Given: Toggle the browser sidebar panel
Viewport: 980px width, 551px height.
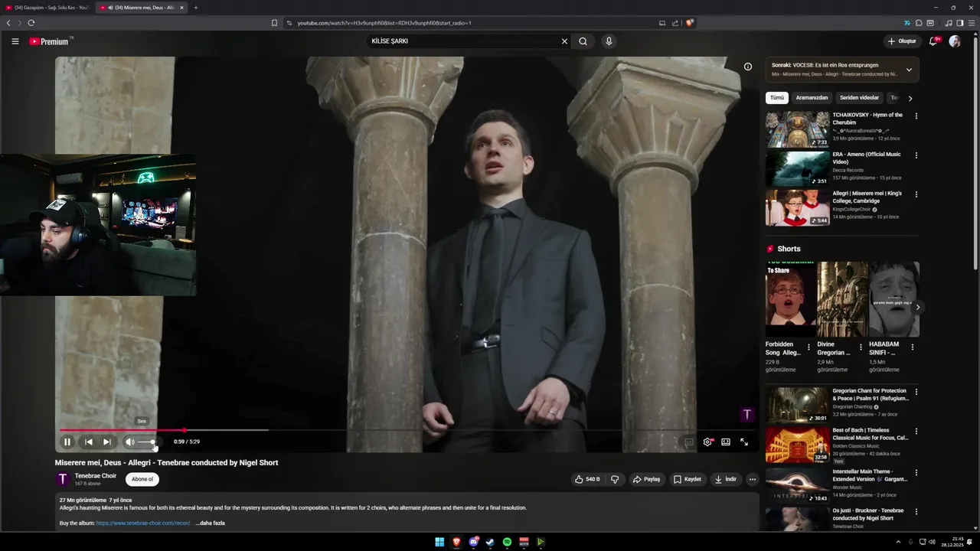Looking at the screenshot, I should coord(960,23).
